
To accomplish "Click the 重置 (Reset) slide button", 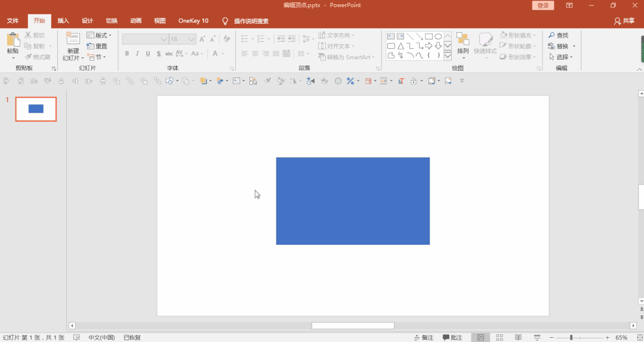I will 97,47.
